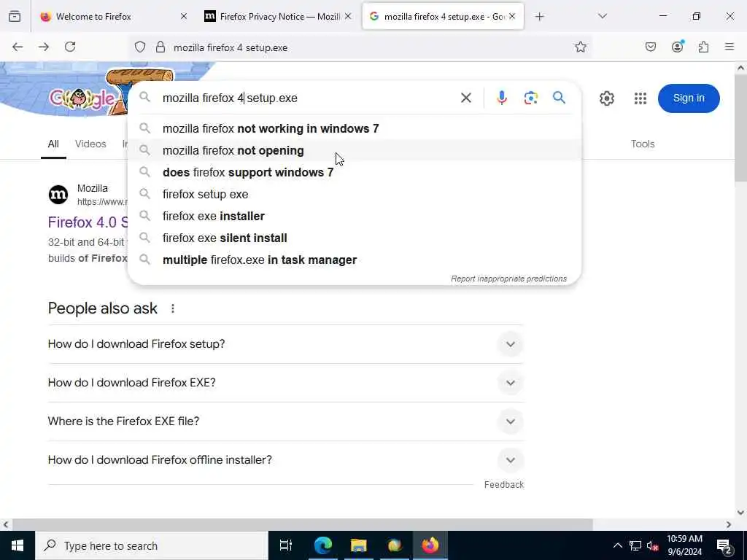Choose suggestion 'firefox exe silent install'
This screenshot has height=560, width=747.
[355, 238]
